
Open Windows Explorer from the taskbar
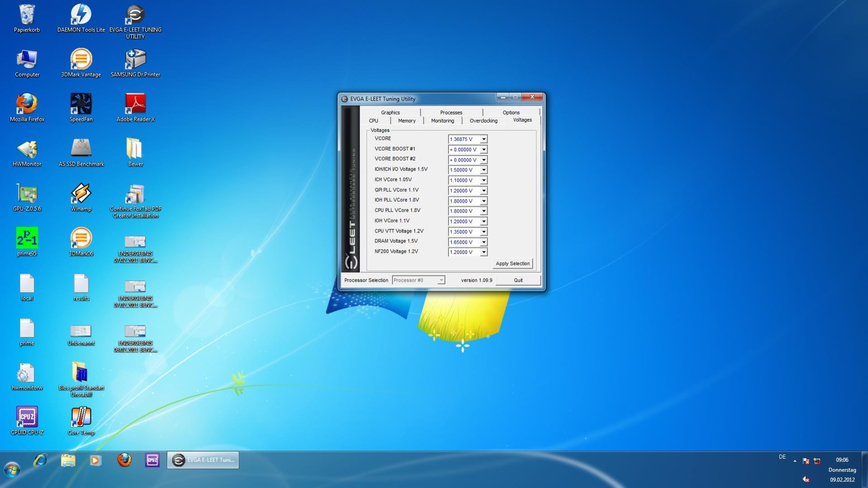coord(68,460)
